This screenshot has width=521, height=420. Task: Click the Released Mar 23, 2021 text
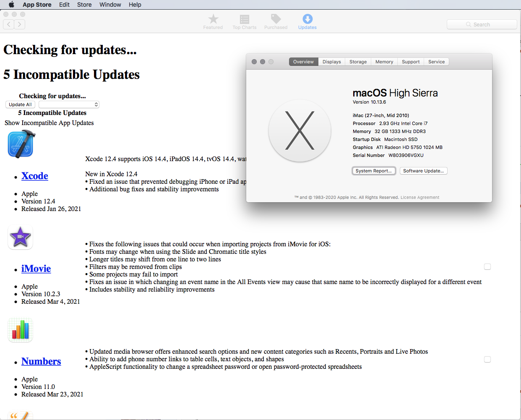tap(52, 394)
